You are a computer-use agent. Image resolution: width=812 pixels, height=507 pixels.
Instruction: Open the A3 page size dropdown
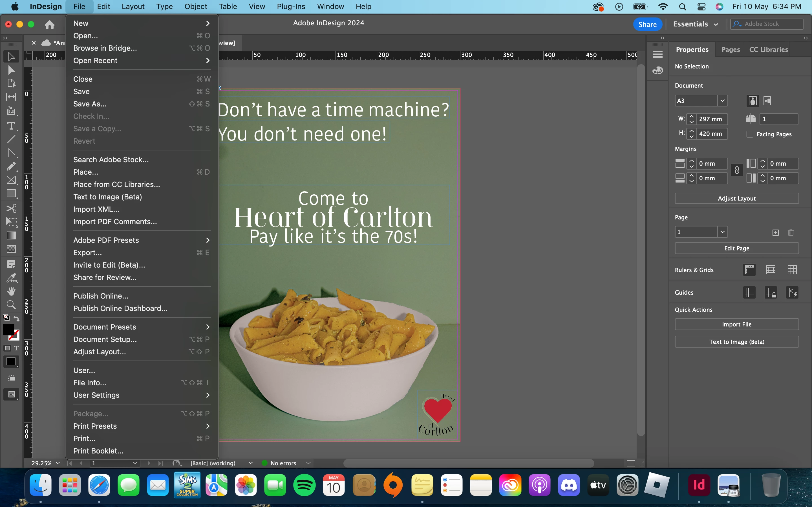coord(722,101)
